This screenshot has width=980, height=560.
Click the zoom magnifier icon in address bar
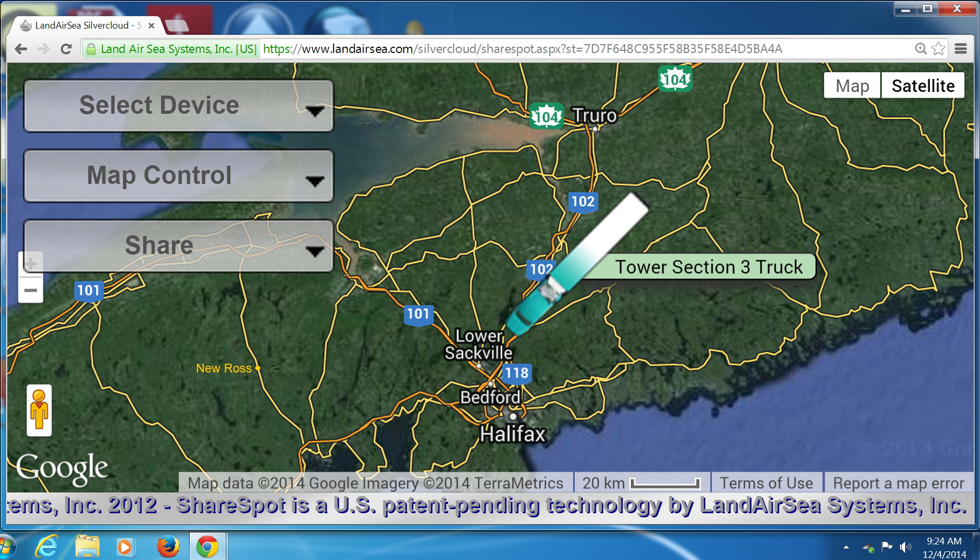(x=921, y=49)
